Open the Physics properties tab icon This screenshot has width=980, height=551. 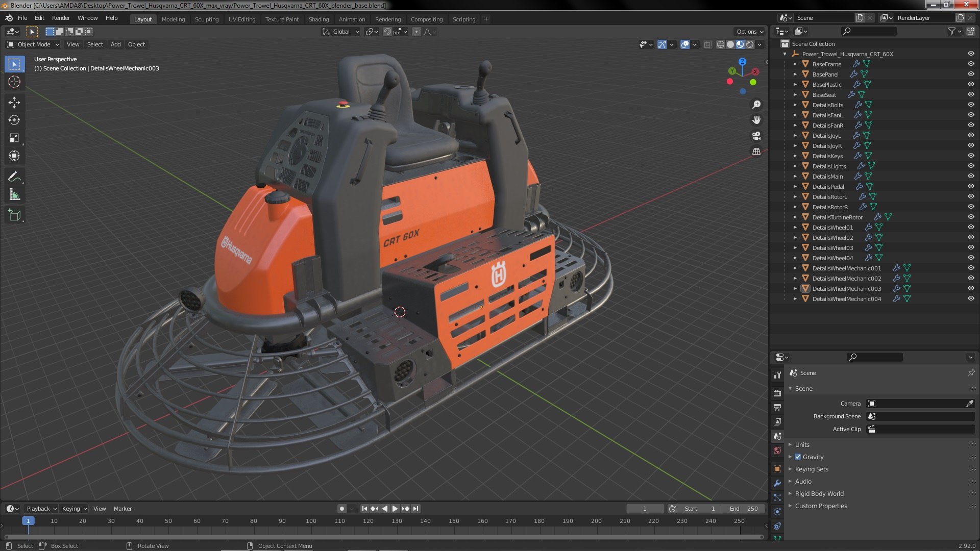pyautogui.click(x=777, y=512)
